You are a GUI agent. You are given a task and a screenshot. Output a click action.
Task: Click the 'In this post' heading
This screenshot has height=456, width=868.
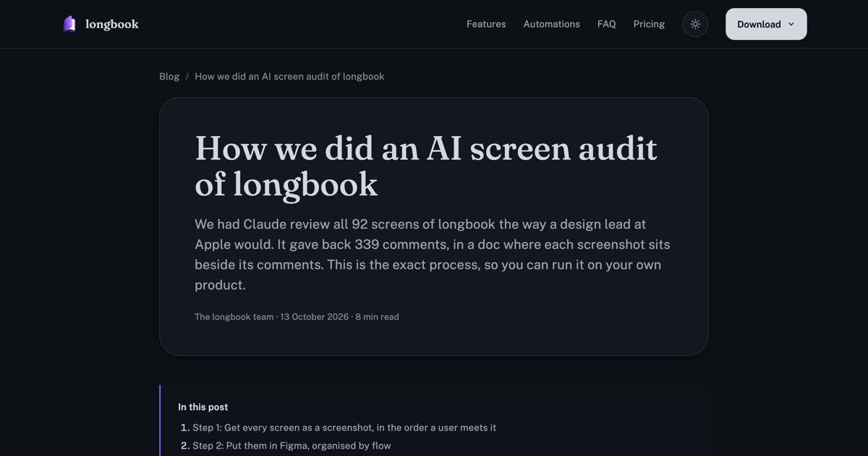click(203, 407)
